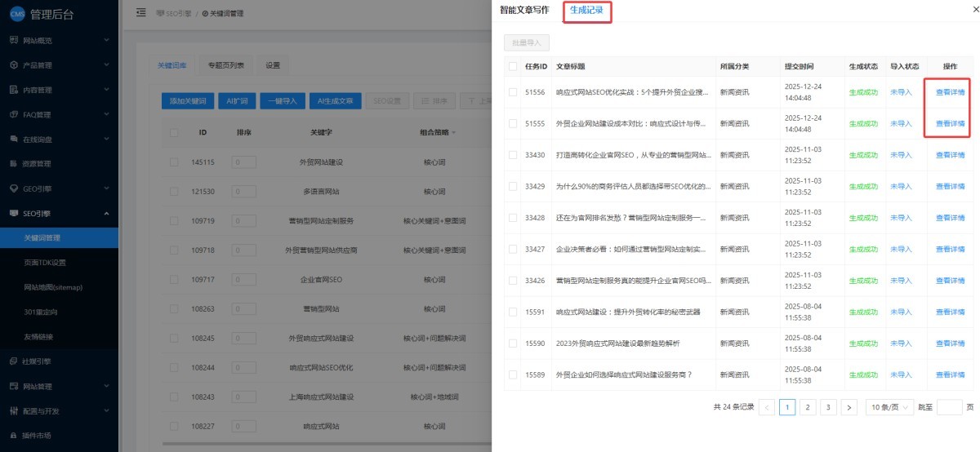View details for task 33430
The width and height of the screenshot is (980, 452).
coord(950,155)
